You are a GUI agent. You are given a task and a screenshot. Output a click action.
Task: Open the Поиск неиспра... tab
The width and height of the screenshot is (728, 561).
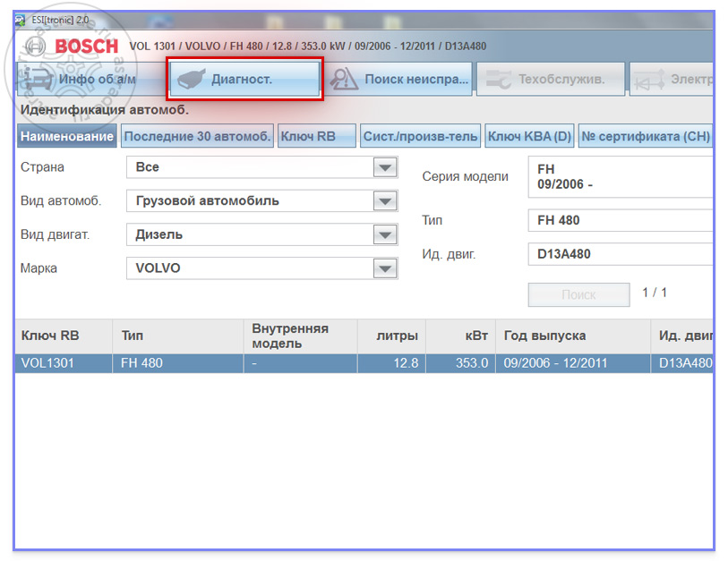pyautogui.click(x=398, y=79)
